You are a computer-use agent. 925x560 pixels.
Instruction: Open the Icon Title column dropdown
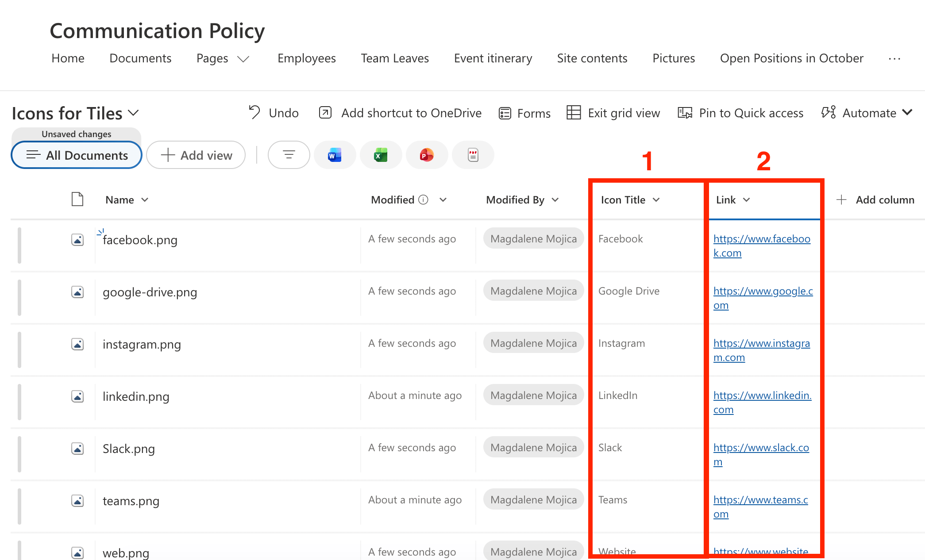(656, 200)
